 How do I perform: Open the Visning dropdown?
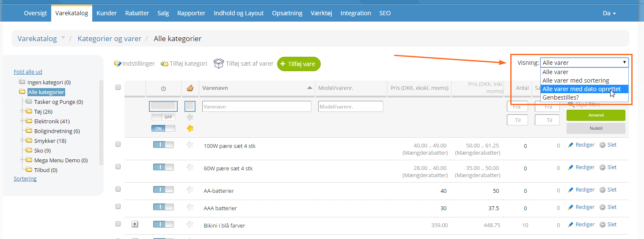pyautogui.click(x=584, y=63)
